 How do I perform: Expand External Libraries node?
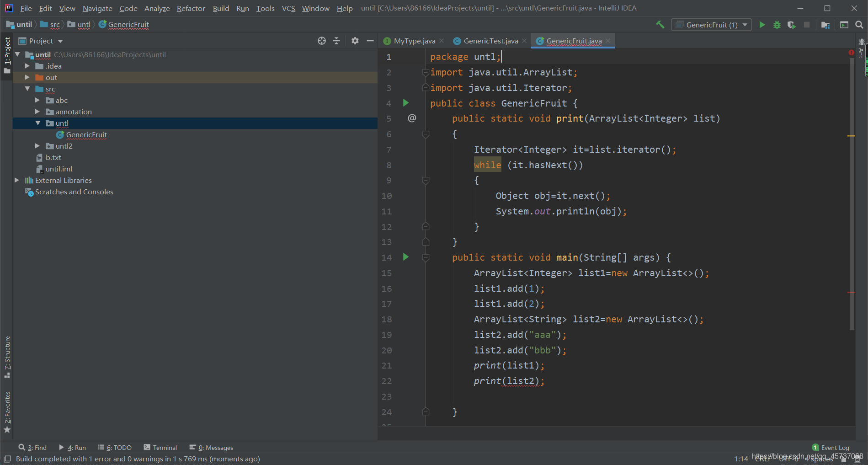point(17,180)
